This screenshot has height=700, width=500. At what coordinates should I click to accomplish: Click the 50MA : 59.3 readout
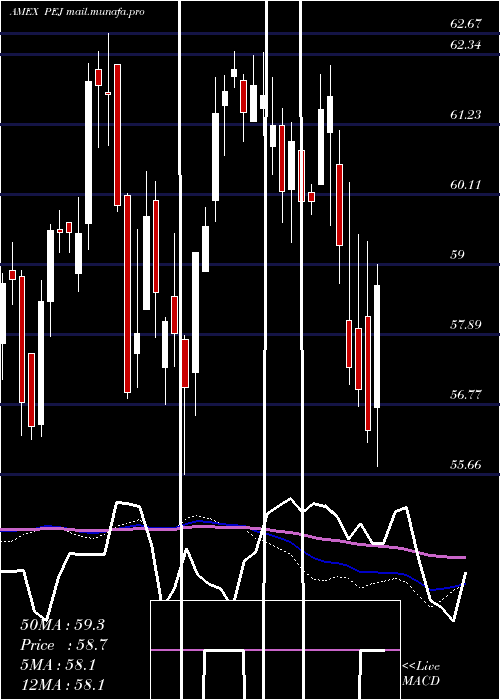[x=62, y=625]
